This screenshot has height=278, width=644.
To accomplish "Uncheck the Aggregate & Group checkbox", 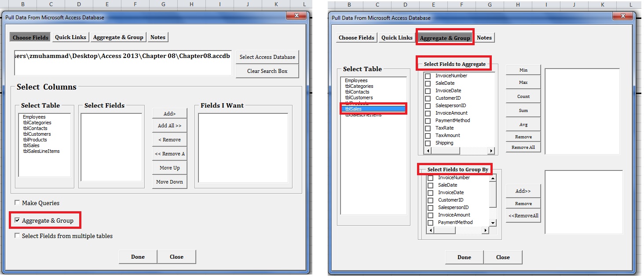I will [17, 220].
